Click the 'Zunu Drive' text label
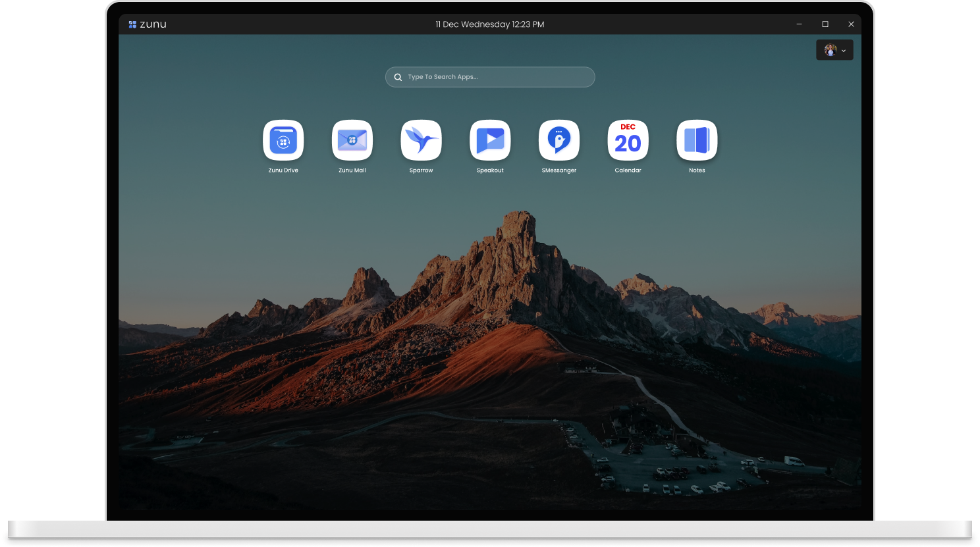980x547 pixels. pyautogui.click(x=283, y=170)
